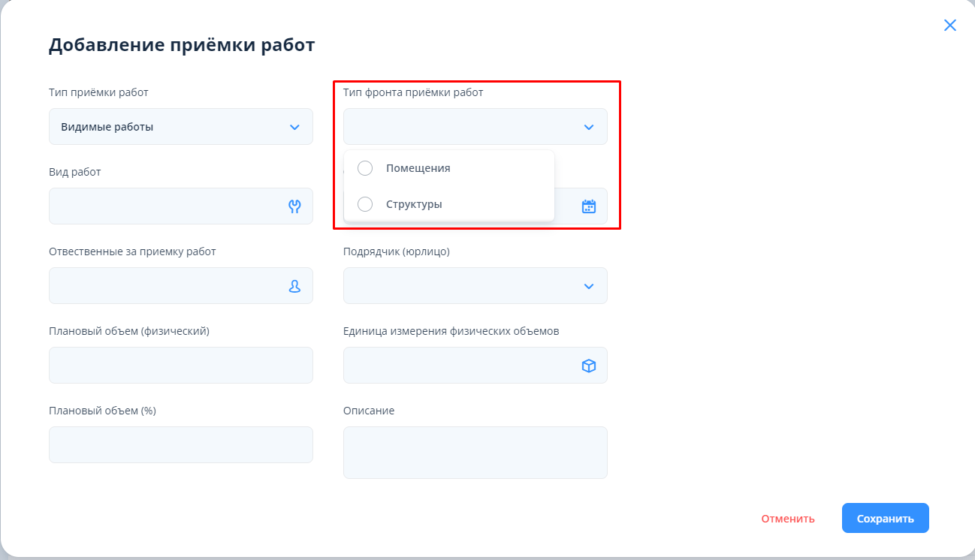Click the Отменить link
This screenshot has width=975, height=560.
(x=787, y=519)
